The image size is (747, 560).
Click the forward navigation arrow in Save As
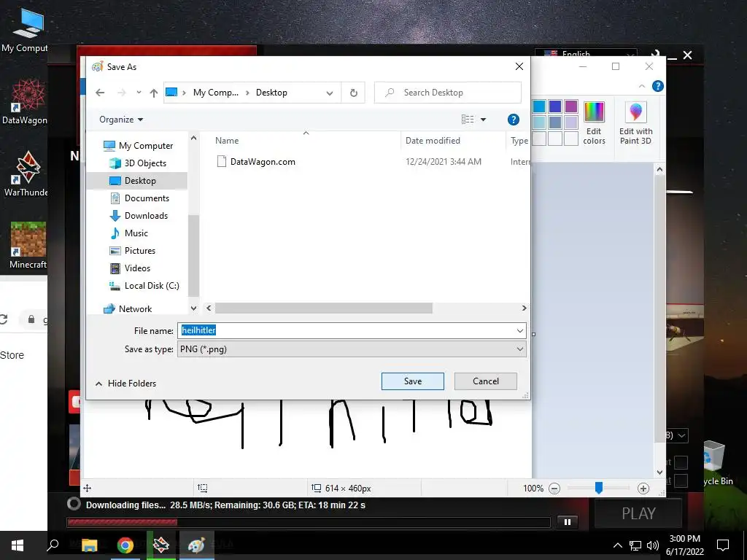tap(122, 93)
